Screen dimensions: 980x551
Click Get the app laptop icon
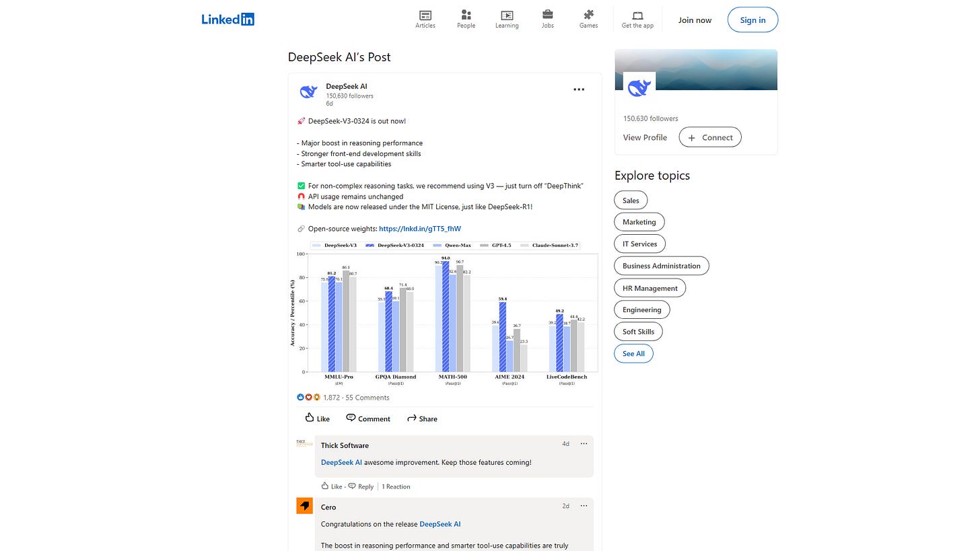tap(637, 15)
